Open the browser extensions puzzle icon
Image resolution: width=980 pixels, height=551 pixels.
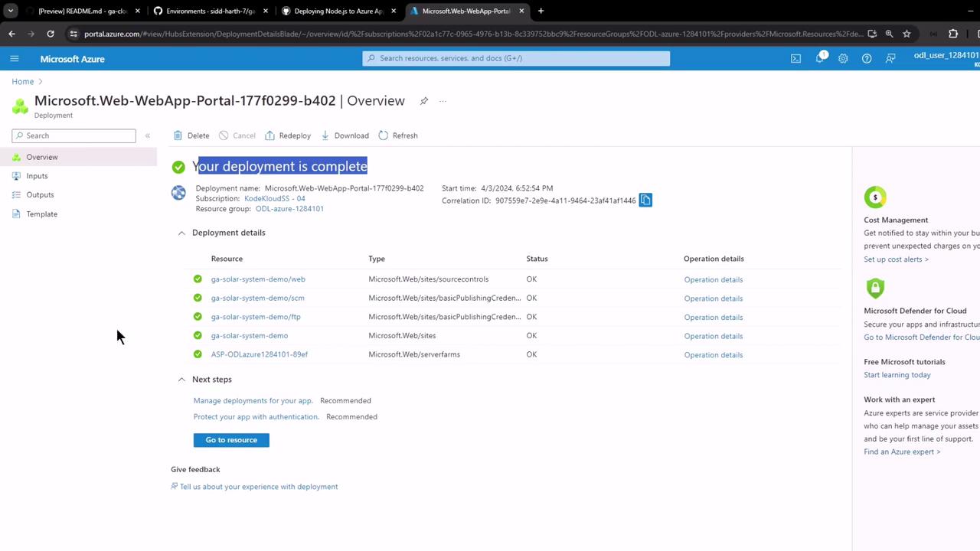click(953, 34)
